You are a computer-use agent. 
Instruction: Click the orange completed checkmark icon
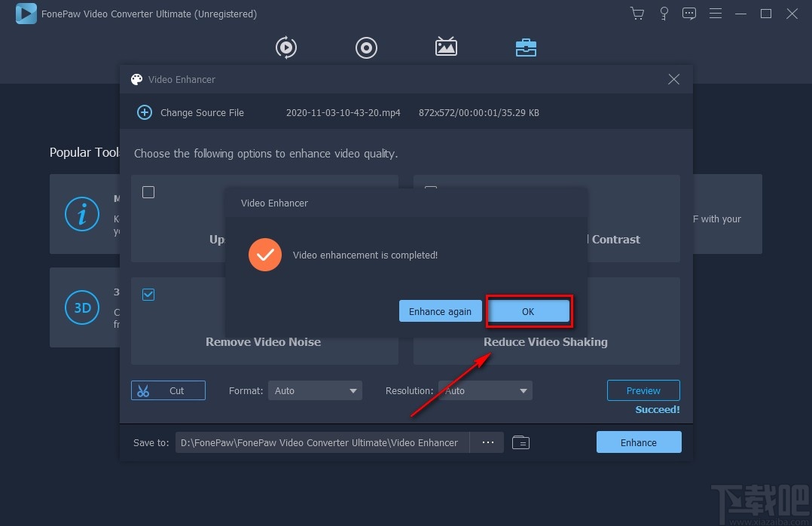[265, 255]
